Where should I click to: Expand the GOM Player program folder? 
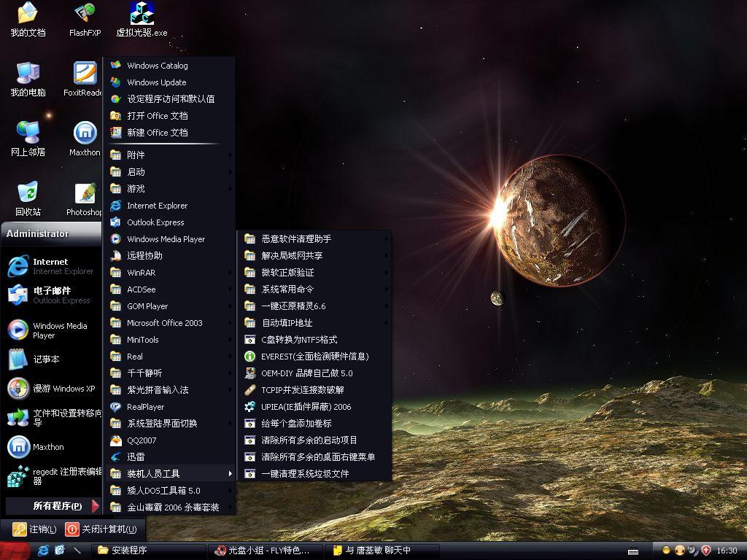169,306
